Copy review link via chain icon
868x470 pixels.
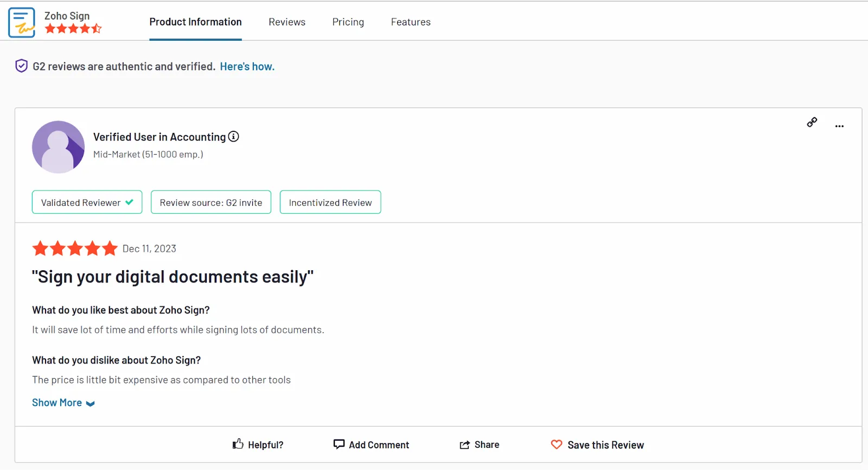812,123
